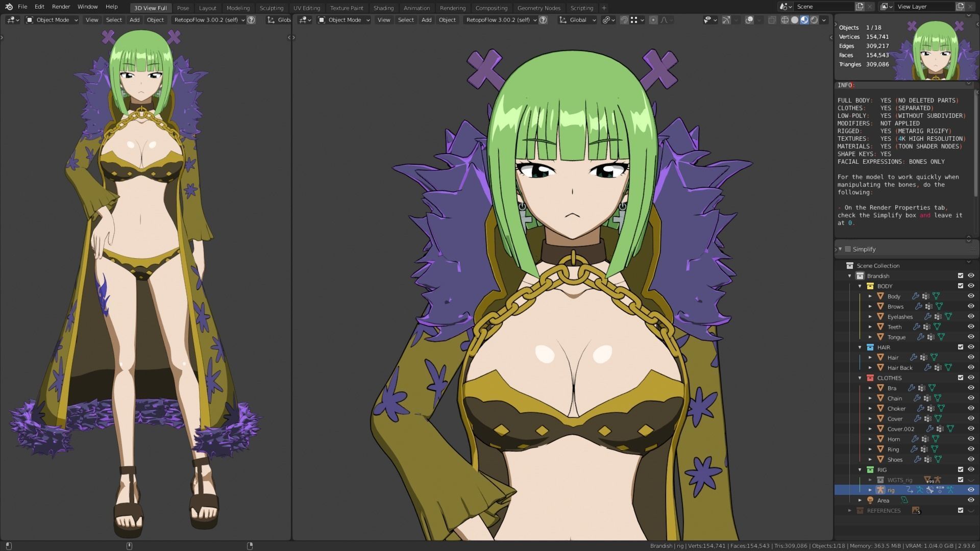This screenshot has width=980, height=551.
Task: Open Object menu in left viewport header
Action: 155,20
